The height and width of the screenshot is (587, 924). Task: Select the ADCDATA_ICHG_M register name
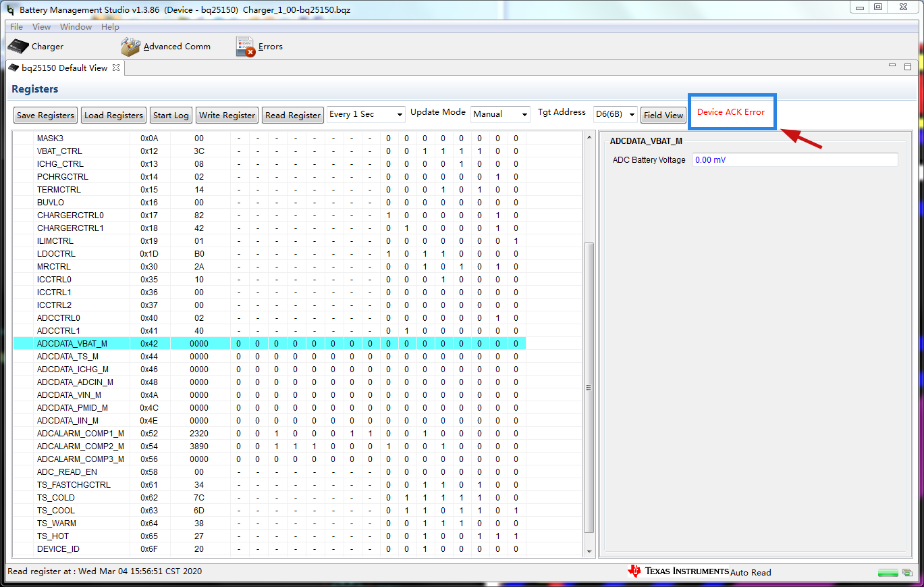coord(72,369)
